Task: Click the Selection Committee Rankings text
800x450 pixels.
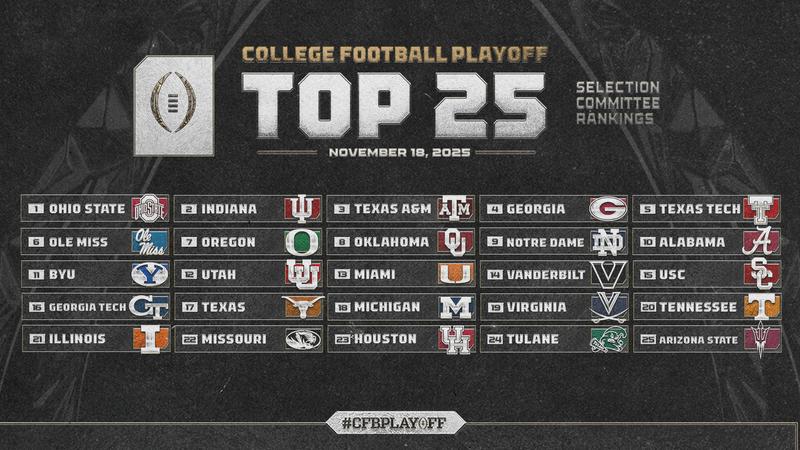Action: pyautogui.click(x=616, y=105)
